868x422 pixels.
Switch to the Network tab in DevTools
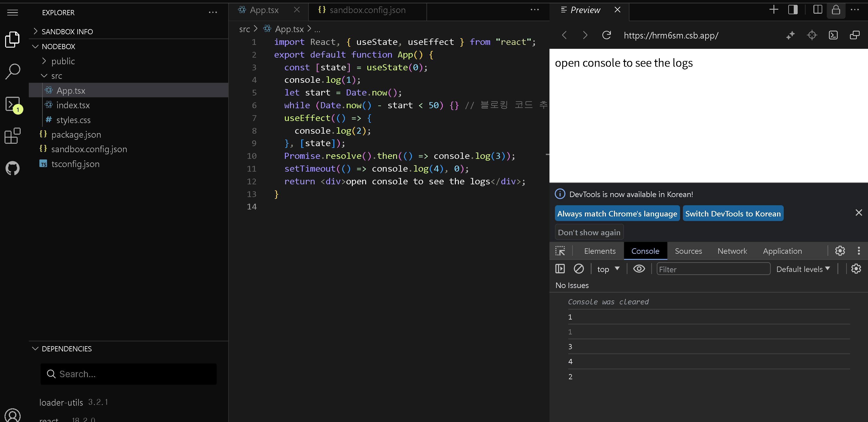click(x=732, y=251)
